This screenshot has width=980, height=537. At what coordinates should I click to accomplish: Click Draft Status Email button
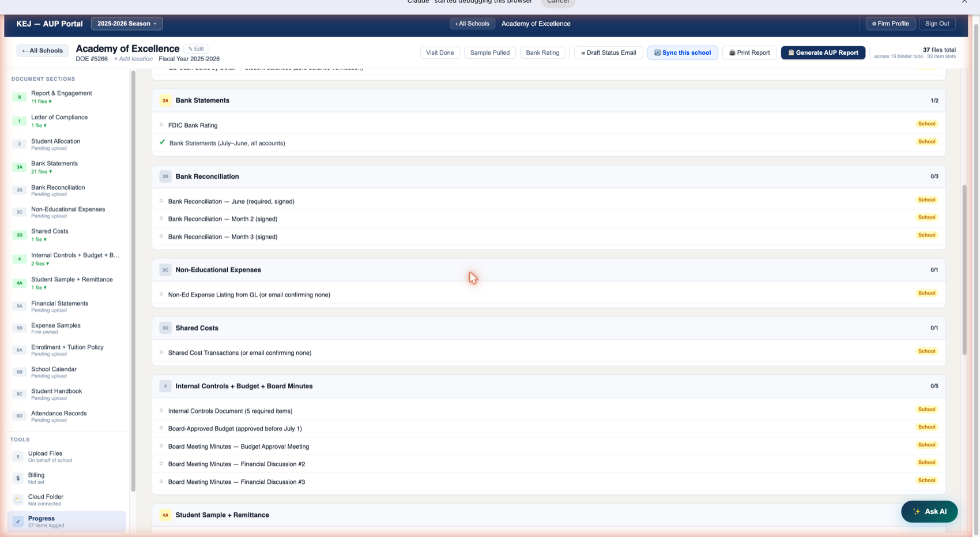[x=608, y=52]
